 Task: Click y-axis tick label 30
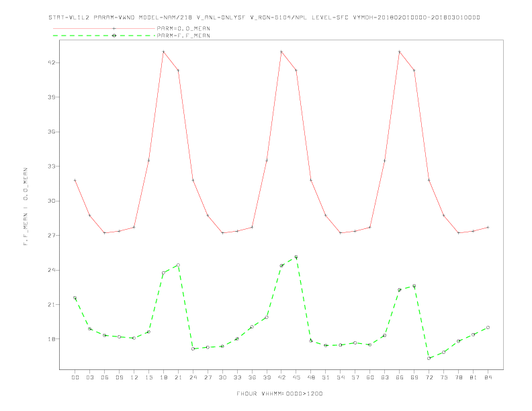[x=52, y=201]
